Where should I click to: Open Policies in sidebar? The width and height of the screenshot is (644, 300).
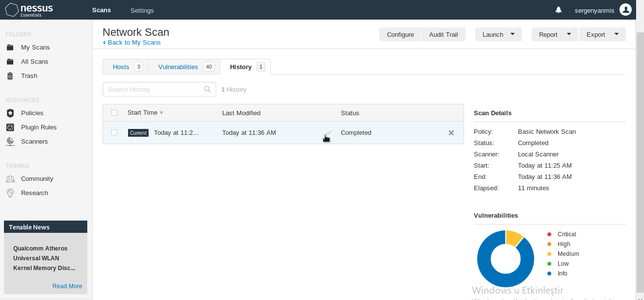pos(32,113)
